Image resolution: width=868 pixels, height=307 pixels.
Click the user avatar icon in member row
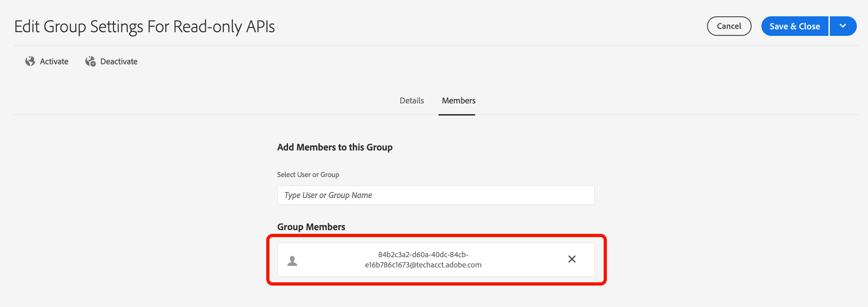tap(292, 260)
